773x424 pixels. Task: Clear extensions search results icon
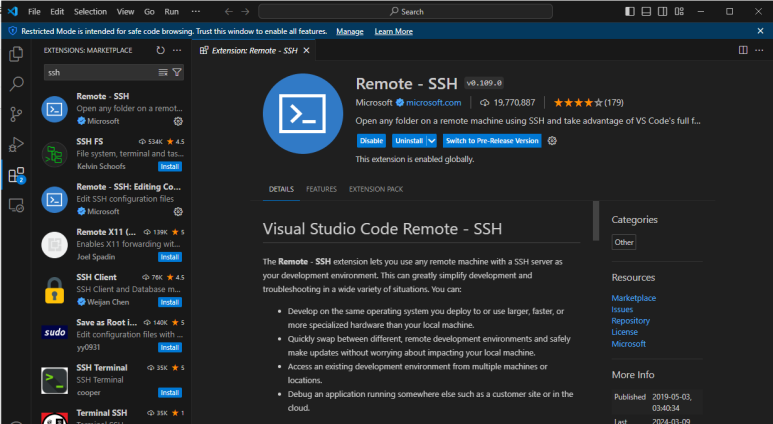(163, 72)
